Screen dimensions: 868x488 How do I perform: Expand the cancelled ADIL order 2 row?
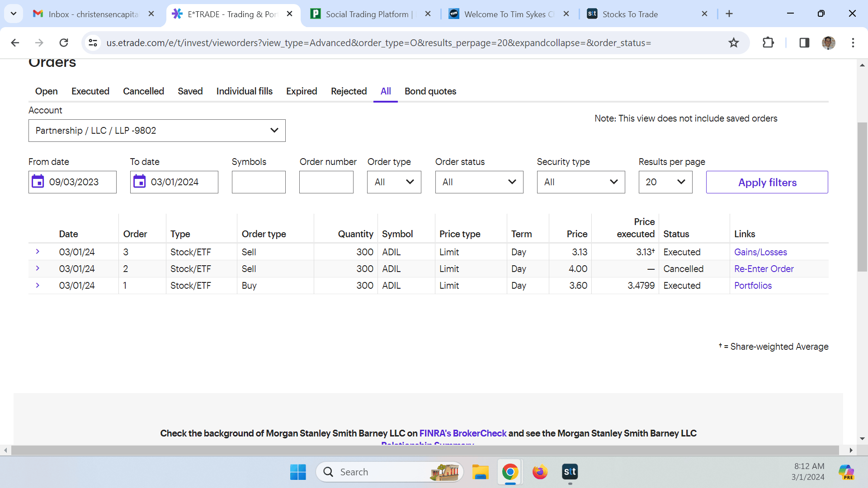[x=38, y=268]
